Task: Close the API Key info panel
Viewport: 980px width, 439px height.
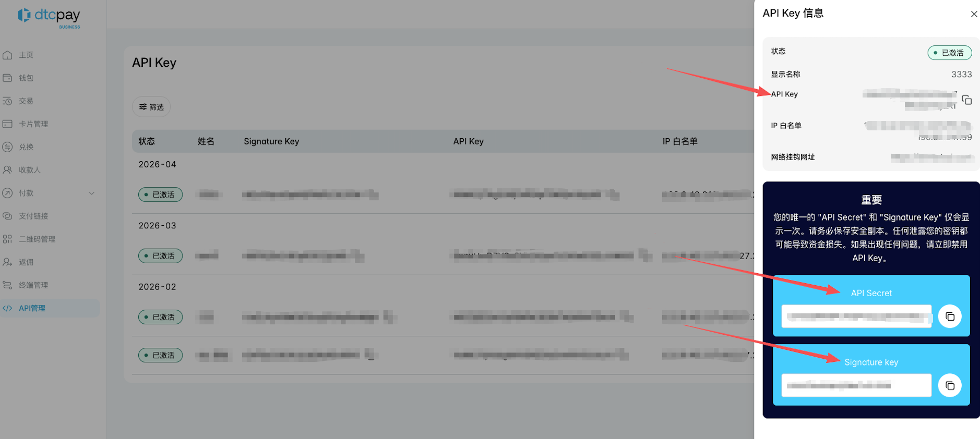Action: click(x=974, y=14)
